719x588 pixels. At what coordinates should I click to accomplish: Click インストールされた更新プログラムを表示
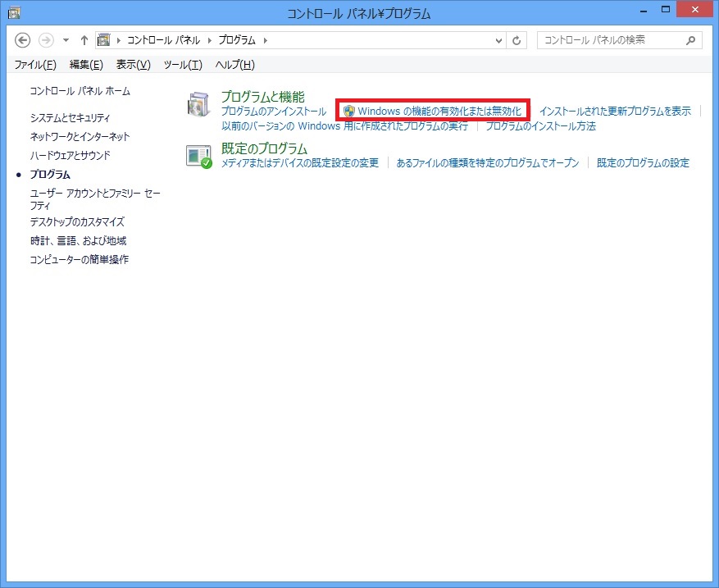point(615,112)
